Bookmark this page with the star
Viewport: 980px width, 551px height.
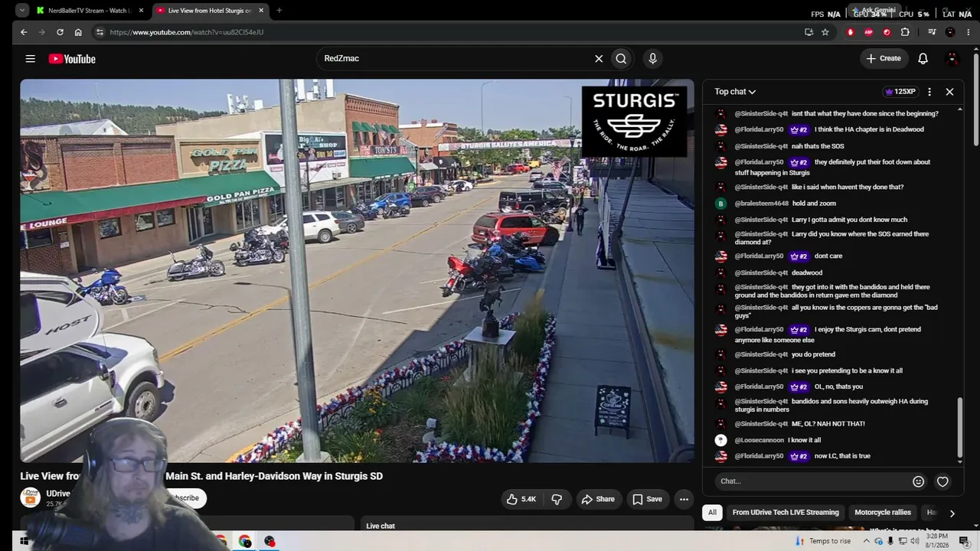click(825, 32)
